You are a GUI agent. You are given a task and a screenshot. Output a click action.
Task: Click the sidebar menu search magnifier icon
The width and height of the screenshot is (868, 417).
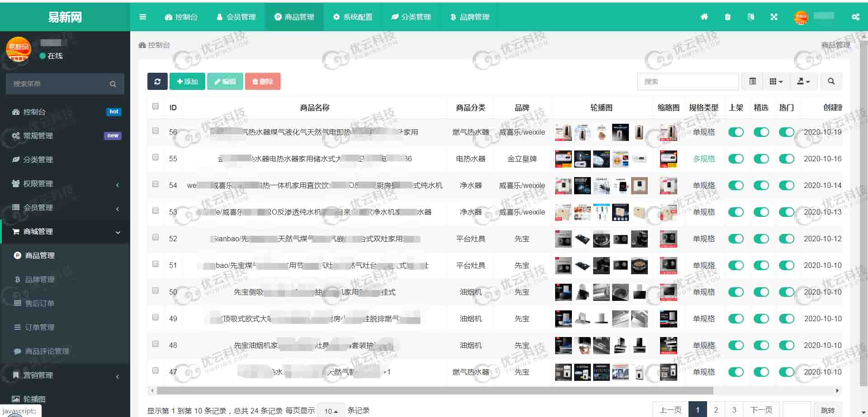point(113,84)
